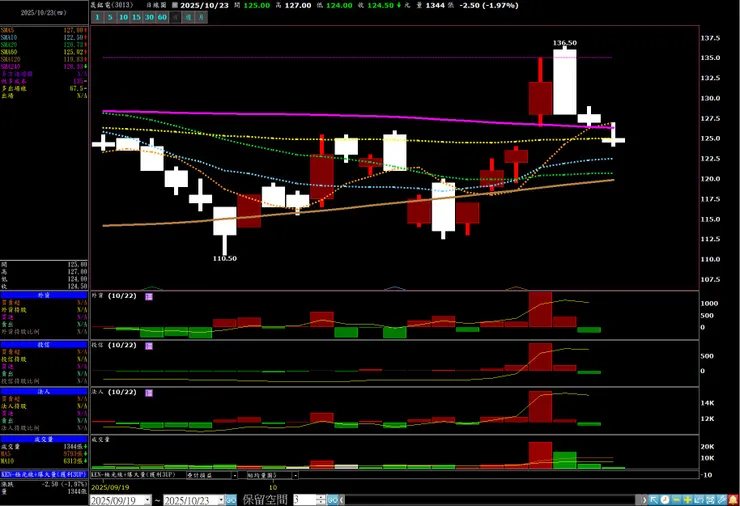Screen dimensions: 740x506
Task: Select the 15-minute timeframe button
Action: (x=136, y=17)
